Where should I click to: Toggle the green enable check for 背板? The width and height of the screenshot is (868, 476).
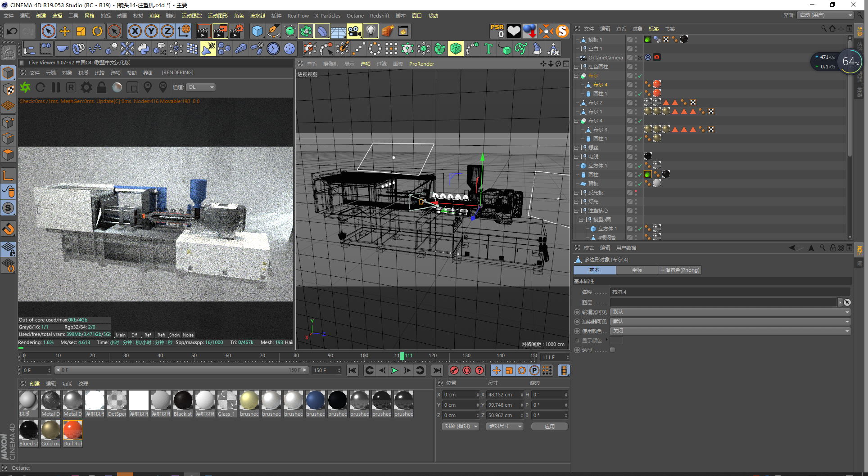click(x=640, y=184)
